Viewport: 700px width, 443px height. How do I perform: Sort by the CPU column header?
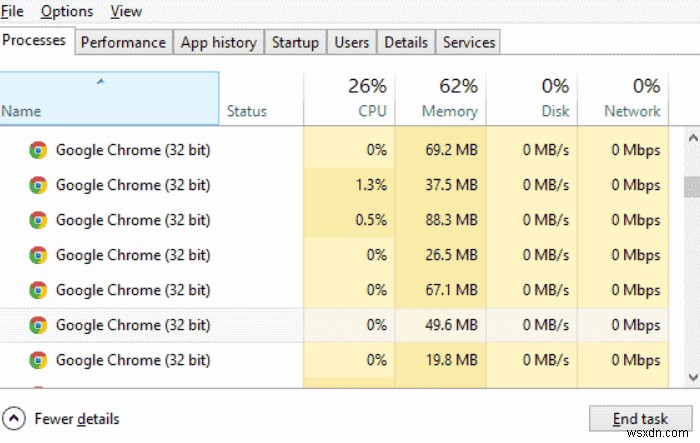(349, 98)
